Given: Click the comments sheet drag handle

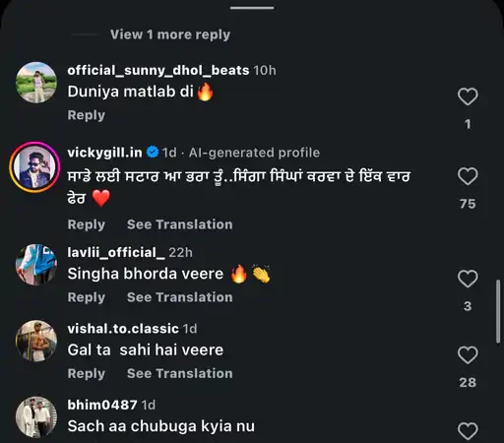Looking at the screenshot, I should (x=252, y=8).
